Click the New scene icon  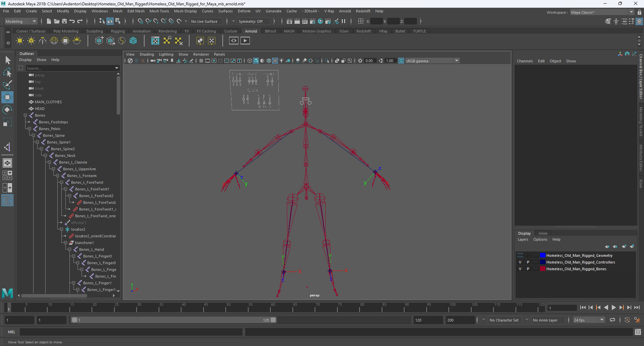[x=49, y=21]
